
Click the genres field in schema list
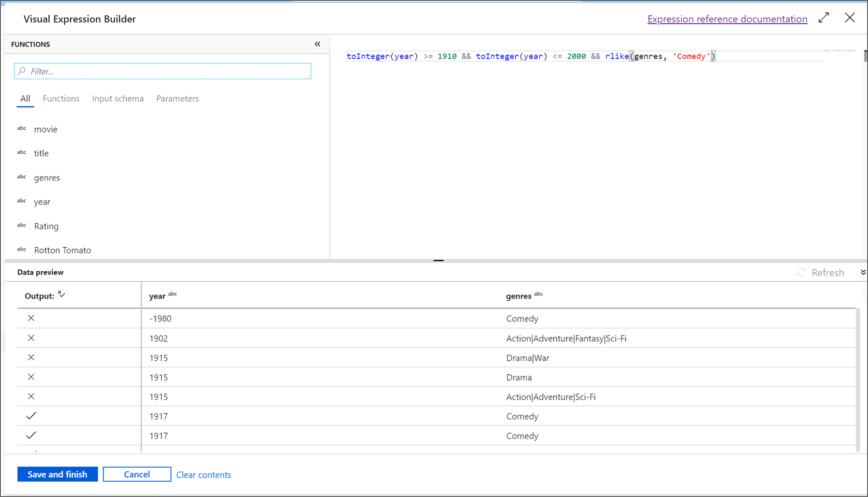(x=48, y=177)
